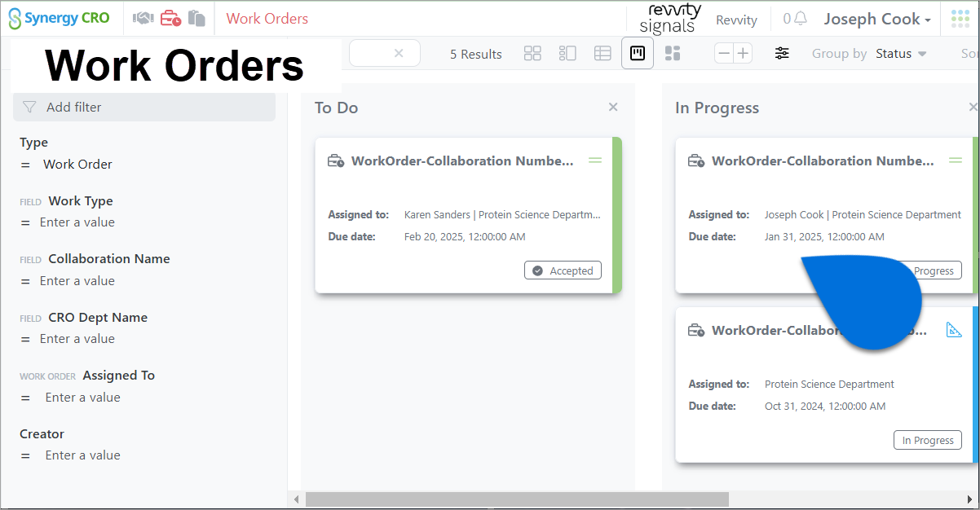The image size is (980, 510).
Task: Decrease card size with minus
Action: point(723,54)
